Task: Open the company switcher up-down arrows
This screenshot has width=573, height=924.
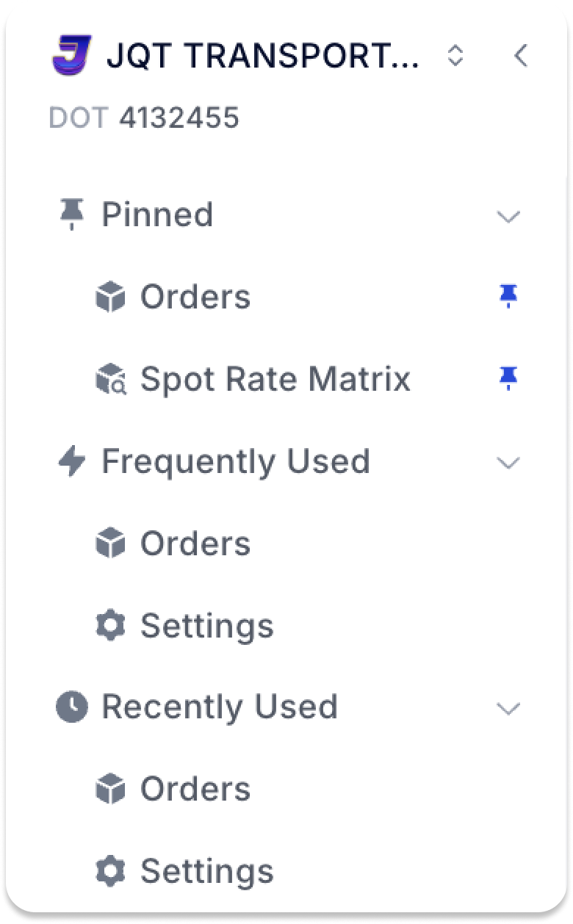Action: click(455, 55)
